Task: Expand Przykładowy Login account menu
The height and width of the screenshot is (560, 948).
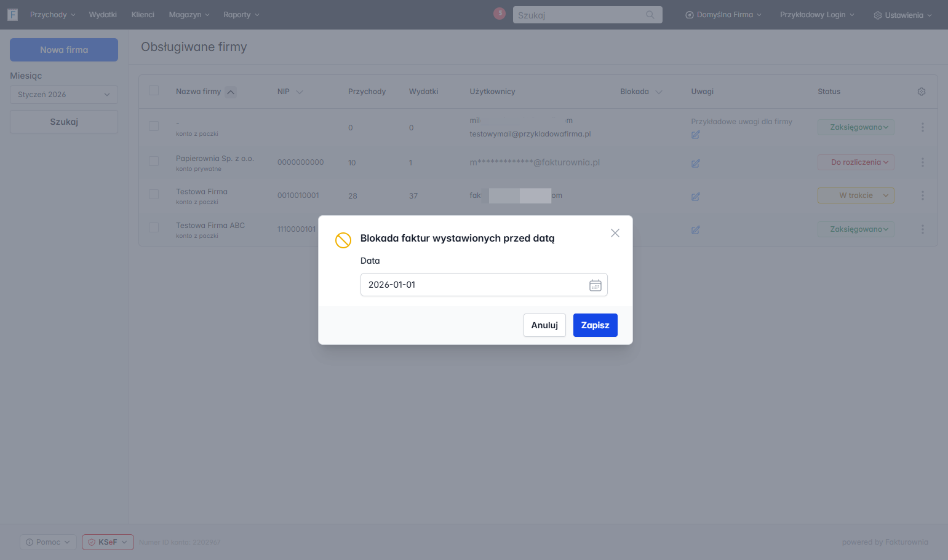Action: [x=817, y=15]
